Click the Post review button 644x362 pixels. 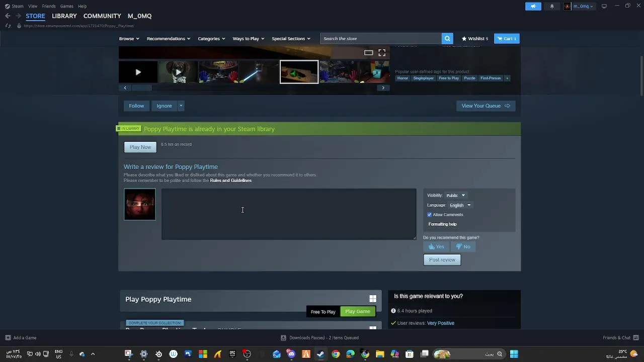click(x=442, y=260)
